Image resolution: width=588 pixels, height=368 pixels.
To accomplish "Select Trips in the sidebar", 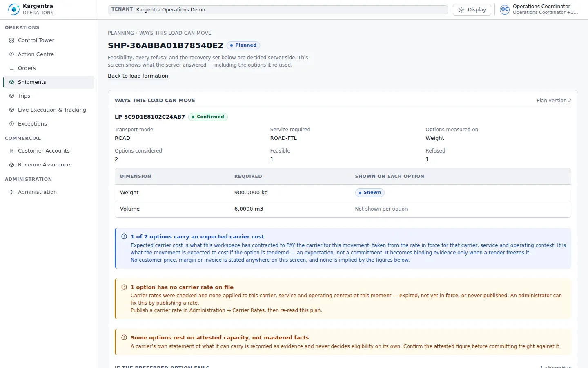I will pos(49,96).
